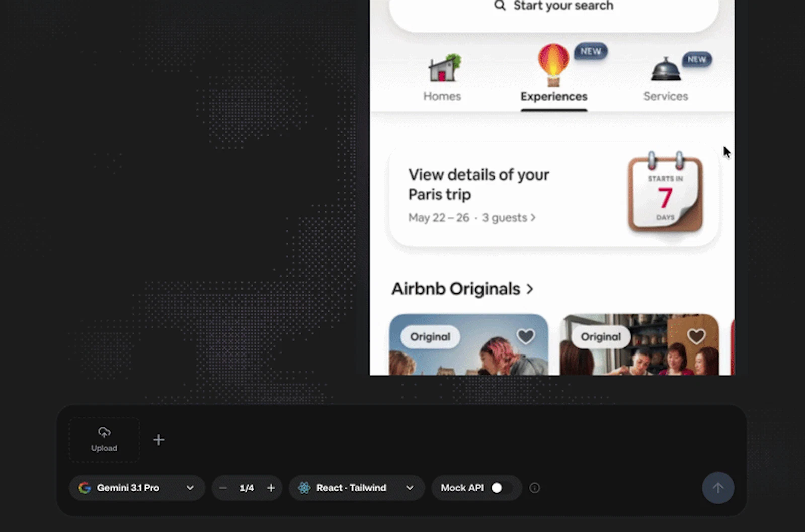Increase the variant count with the plus button

pos(271,488)
